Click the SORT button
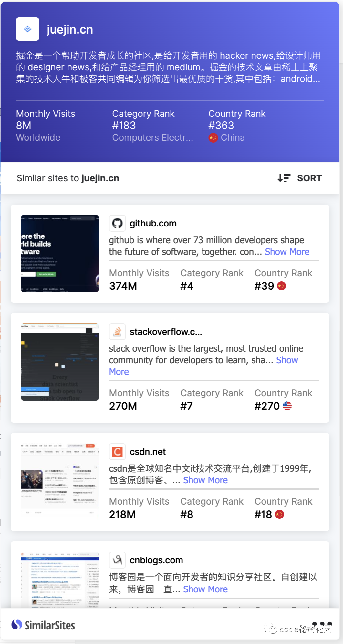The width and height of the screenshot is (343, 644). pyautogui.click(x=309, y=178)
